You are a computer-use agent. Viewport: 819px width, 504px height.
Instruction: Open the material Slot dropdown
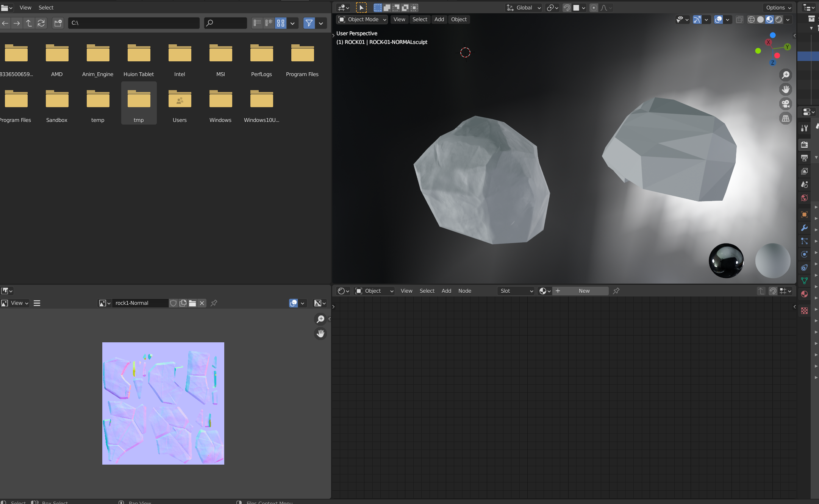(x=516, y=291)
